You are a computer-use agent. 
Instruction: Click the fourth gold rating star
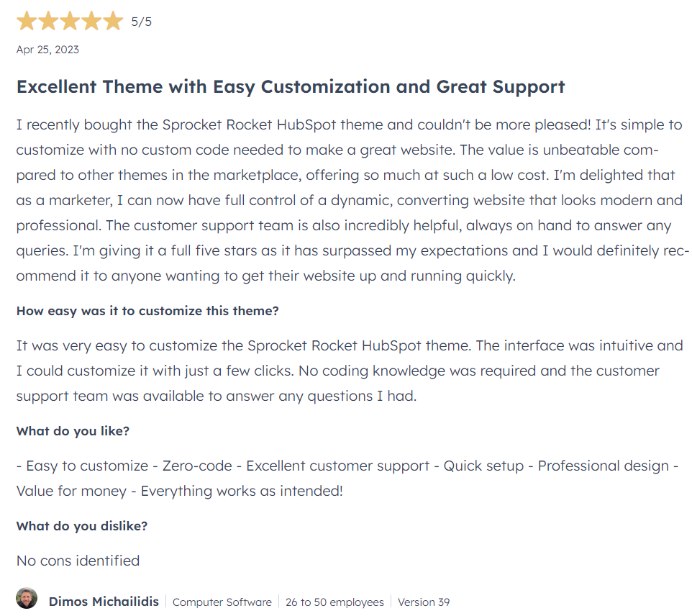point(91,21)
